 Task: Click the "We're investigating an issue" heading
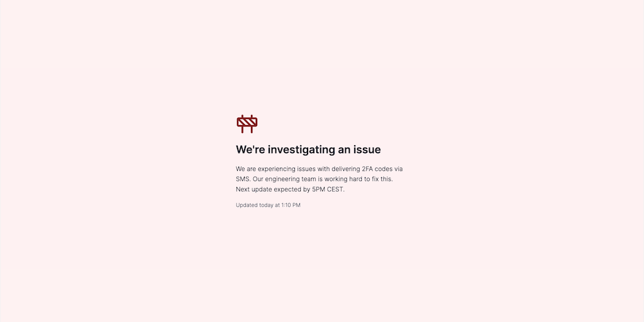(x=308, y=150)
